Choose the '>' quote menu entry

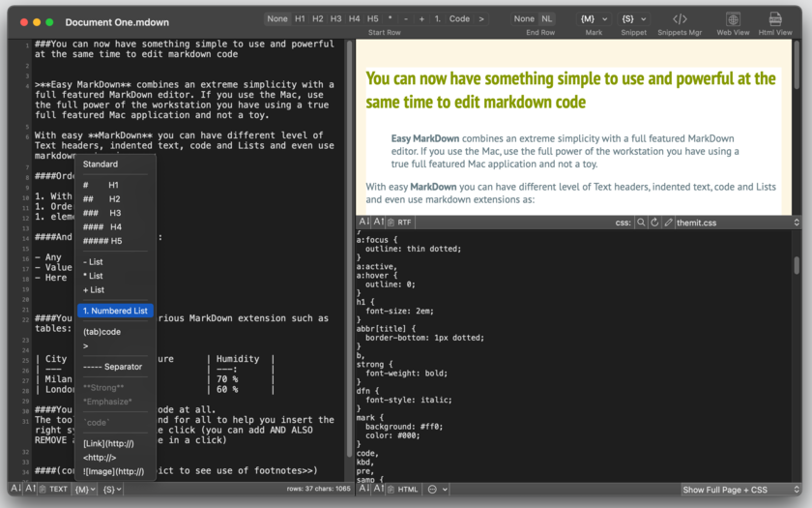pyautogui.click(x=115, y=345)
